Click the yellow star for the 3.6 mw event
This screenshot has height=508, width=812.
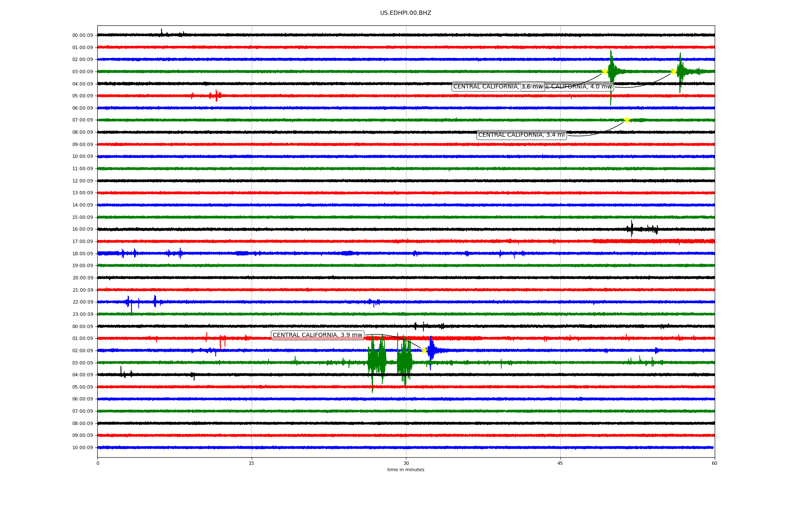pos(605,72)
